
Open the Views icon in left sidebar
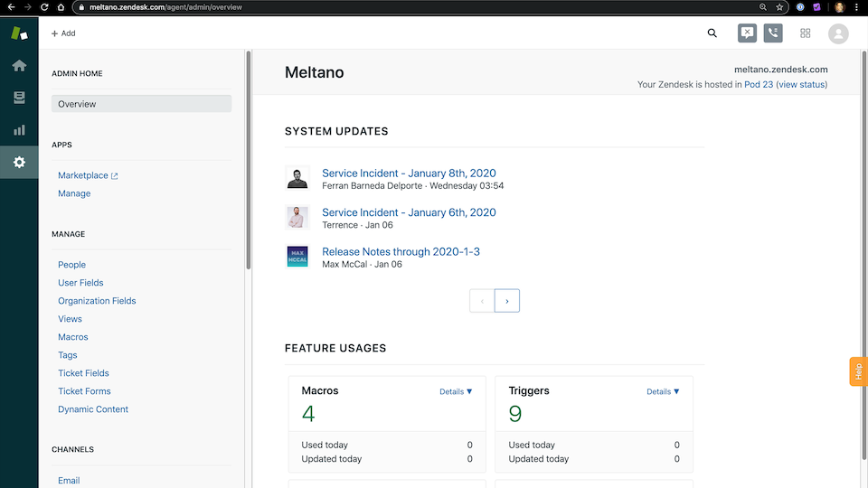[19, 98]
